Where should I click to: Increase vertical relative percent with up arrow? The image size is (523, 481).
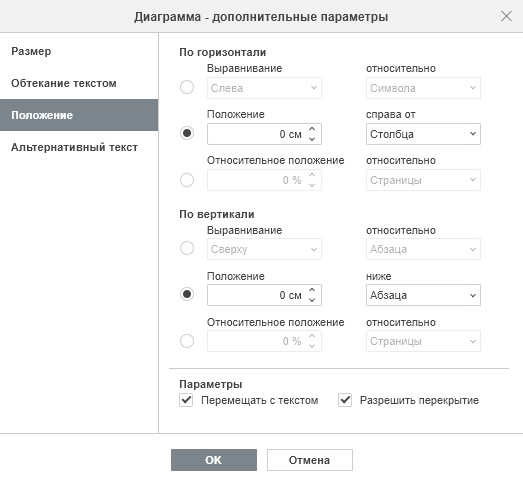pos(312,336)
